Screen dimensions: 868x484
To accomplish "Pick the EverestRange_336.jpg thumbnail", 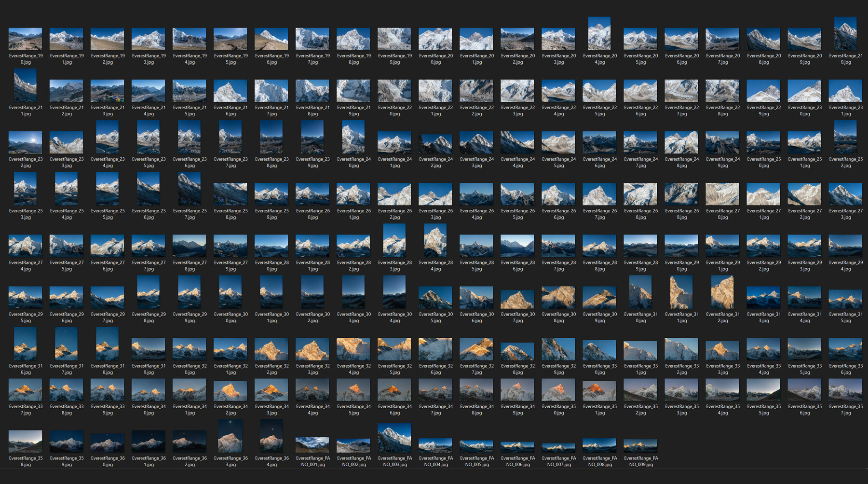I will tap(845, 349).
